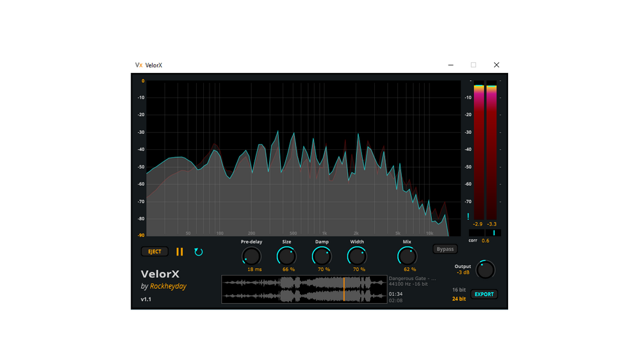644x362 pixels.
Task: Click the 01:34 elapsed time
Action: tap(395, 294)
